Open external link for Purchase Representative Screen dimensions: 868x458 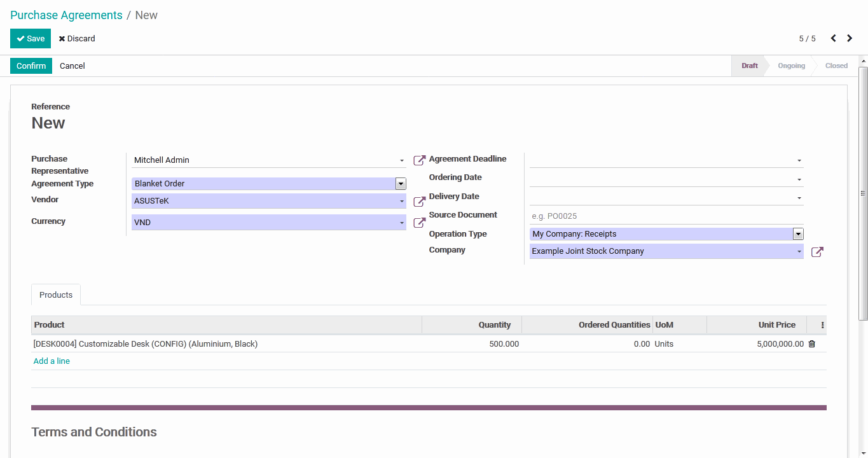point(419,160)
